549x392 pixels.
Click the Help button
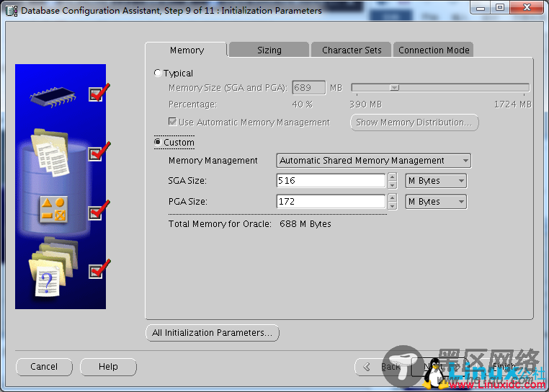[108, 367]
